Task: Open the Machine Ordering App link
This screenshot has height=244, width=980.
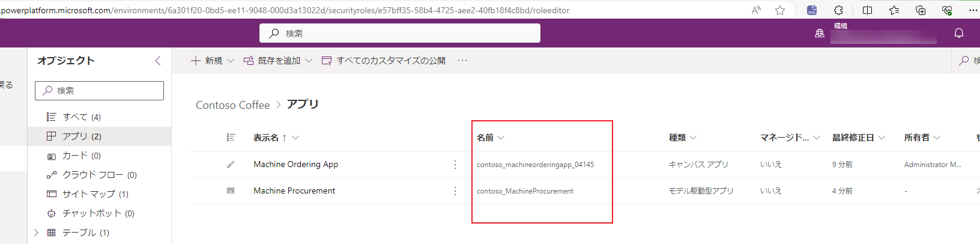Action: (295, 164)
